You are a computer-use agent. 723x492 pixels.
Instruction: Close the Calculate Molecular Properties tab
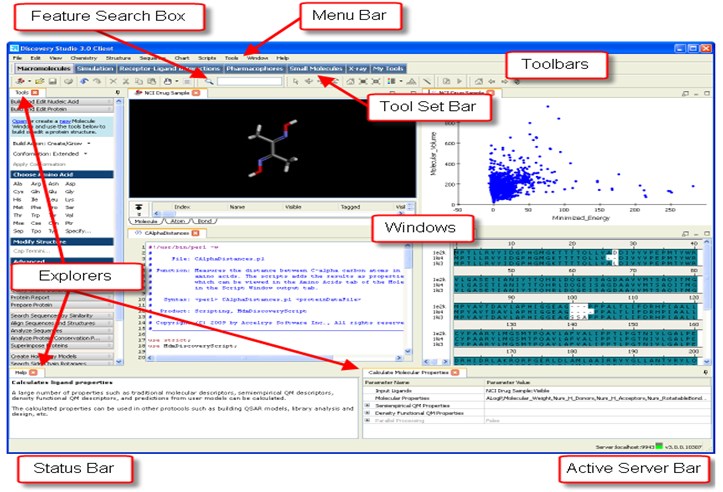pos(455,372)
